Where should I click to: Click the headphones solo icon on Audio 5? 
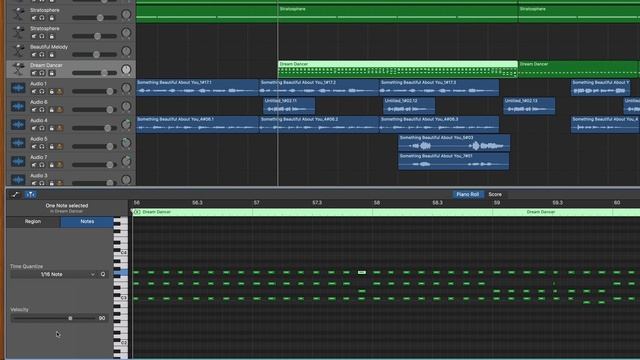[42, 147]
